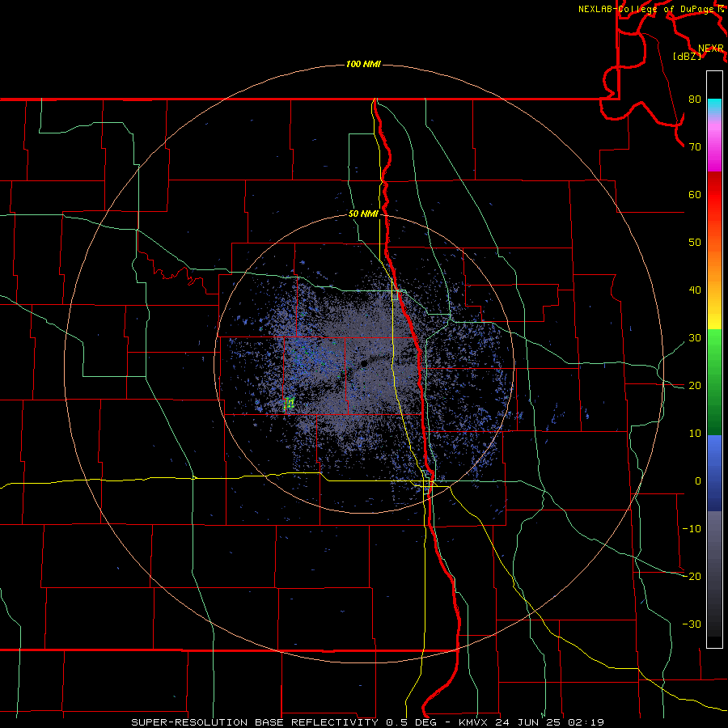This screenshot has height=728, width=728.
Task: Click the -20 value on the dBZ scale
Action: click(692, 576)
